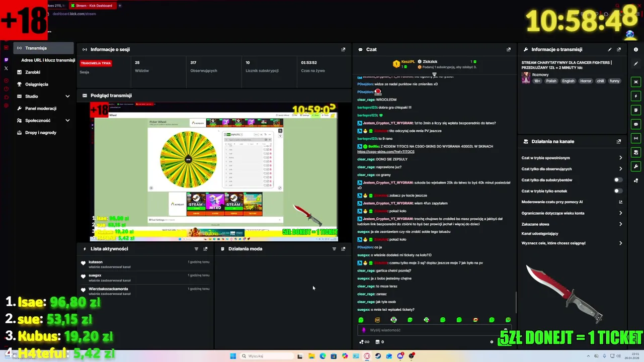Open Moderowanie czatu przy pomocy AI

click(572, 202)
